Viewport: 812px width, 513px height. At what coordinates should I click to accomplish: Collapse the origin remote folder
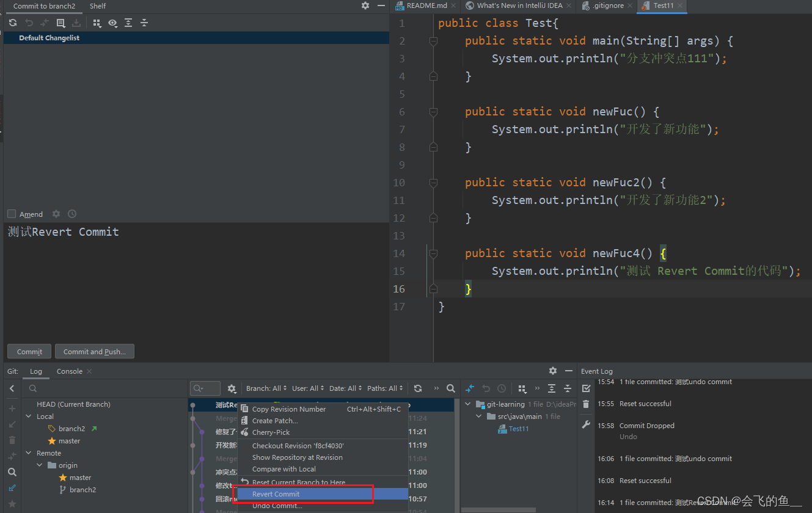coord(40,465)
